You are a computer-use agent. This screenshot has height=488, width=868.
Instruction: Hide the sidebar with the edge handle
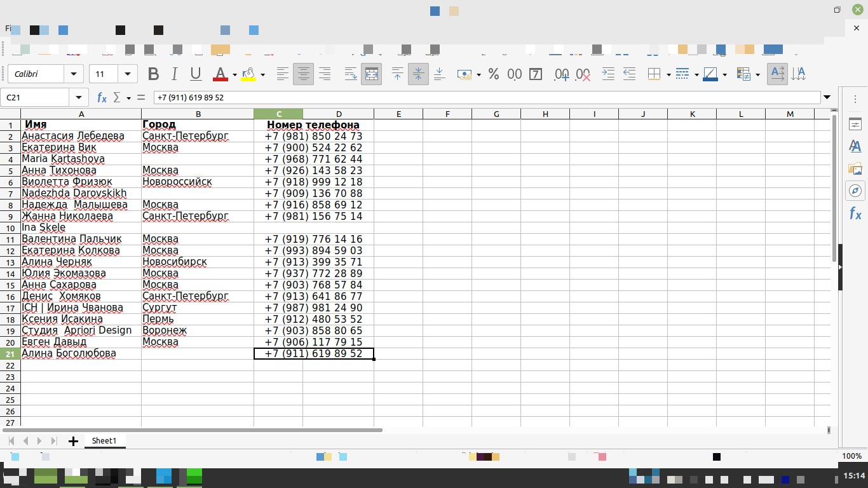pos(840,268)
